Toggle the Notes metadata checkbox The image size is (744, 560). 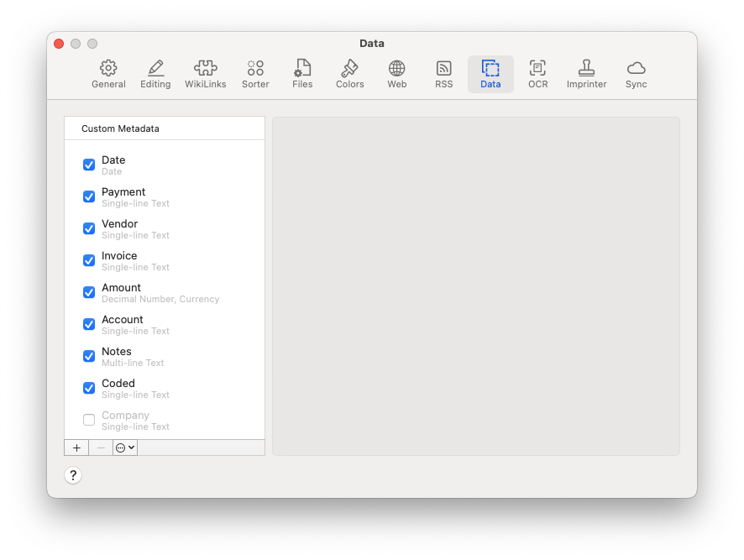pos(89,356)
